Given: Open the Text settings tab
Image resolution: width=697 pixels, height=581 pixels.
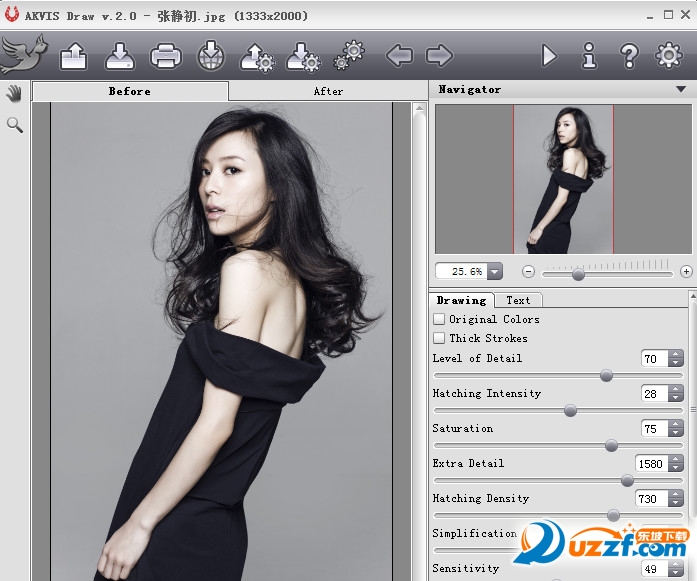Looking at the screenshot, I should click(518, 301).
